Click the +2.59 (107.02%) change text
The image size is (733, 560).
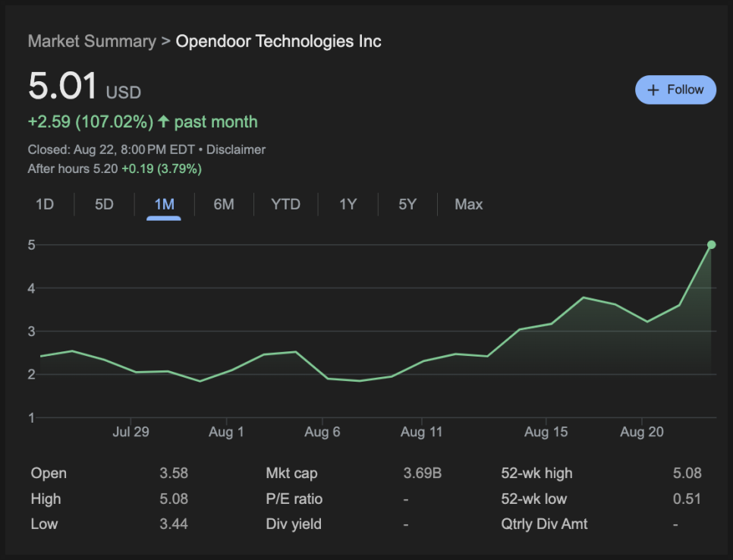tap(91, 122)
